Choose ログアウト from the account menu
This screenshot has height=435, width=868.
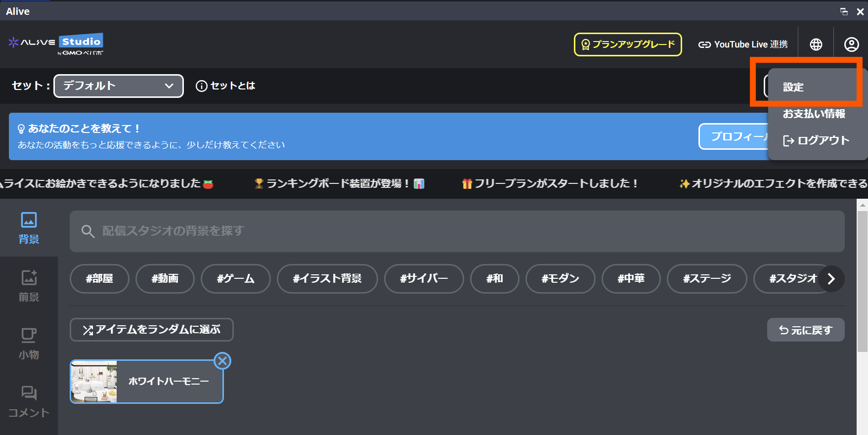click(816, 140)
